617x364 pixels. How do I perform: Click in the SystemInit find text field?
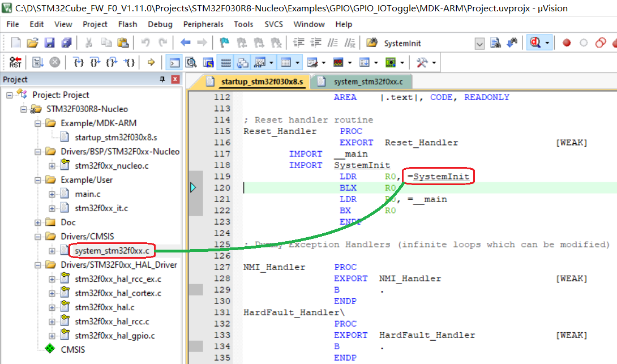pos(428,43)
